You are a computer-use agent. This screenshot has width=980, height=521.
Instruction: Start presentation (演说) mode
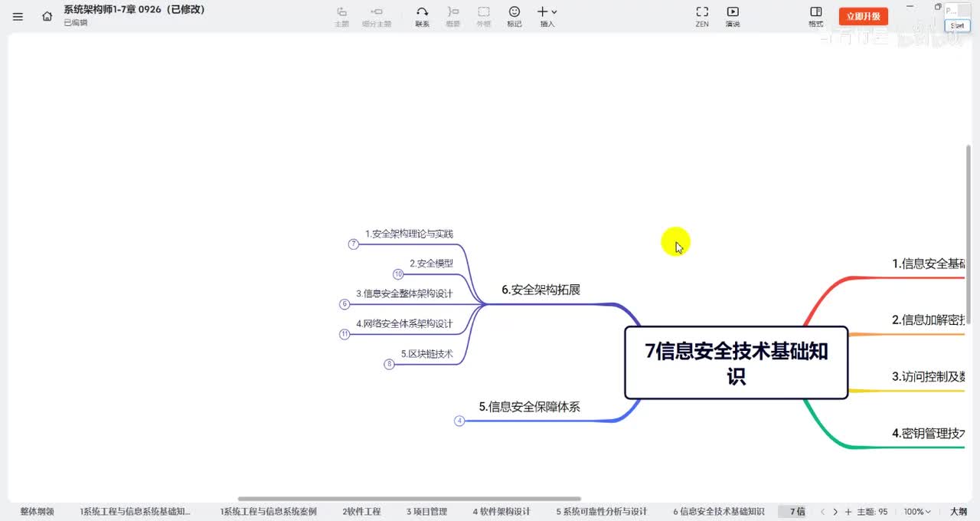coord(733,16)
